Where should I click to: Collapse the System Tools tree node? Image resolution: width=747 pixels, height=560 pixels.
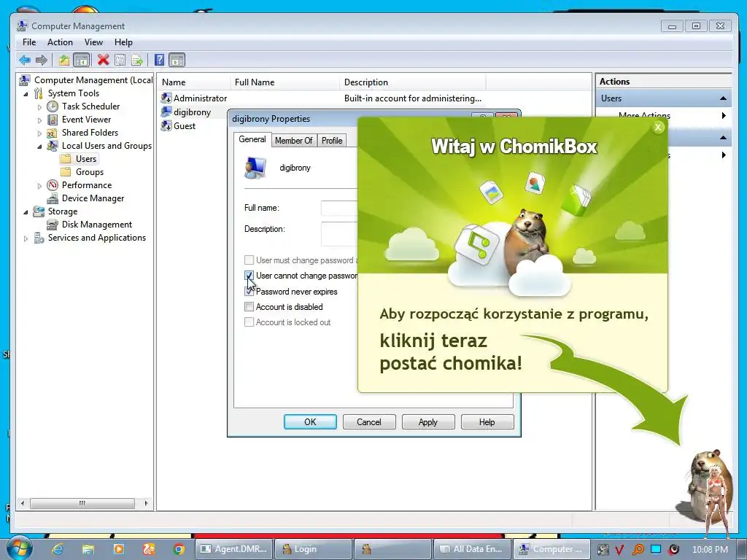coord(26,94)
